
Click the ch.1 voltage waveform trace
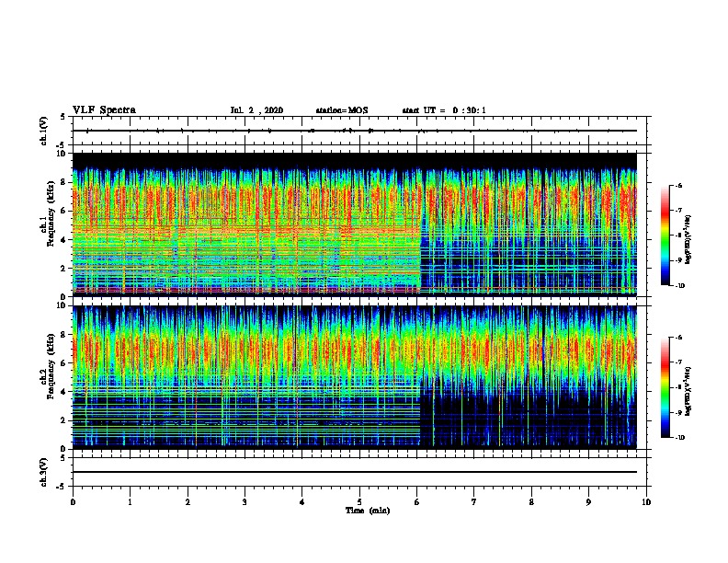point(354,131)
